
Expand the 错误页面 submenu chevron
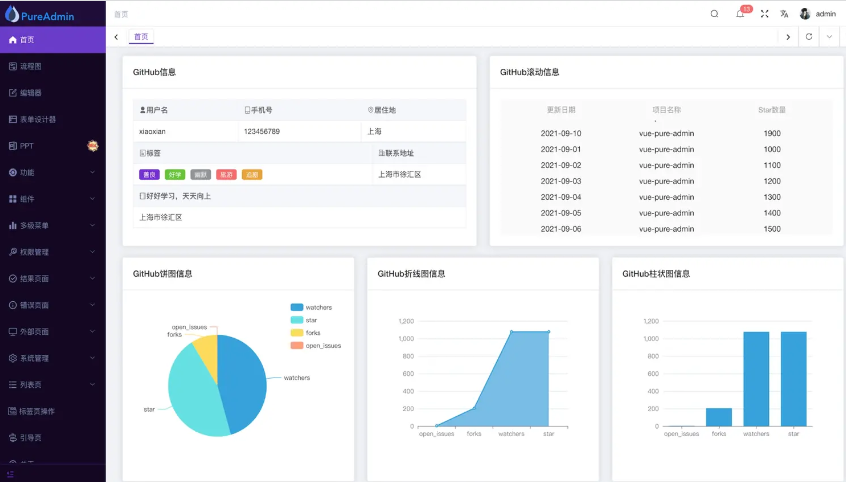coord(92,305)
